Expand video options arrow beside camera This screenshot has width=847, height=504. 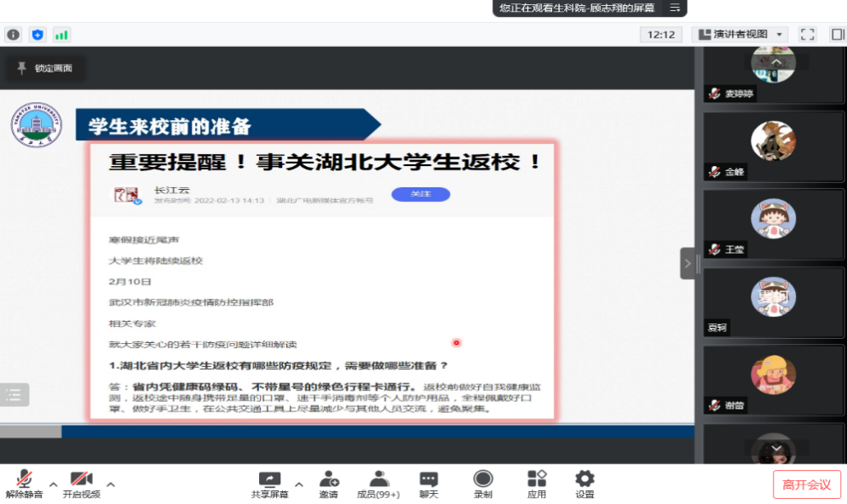click(110, 484)
